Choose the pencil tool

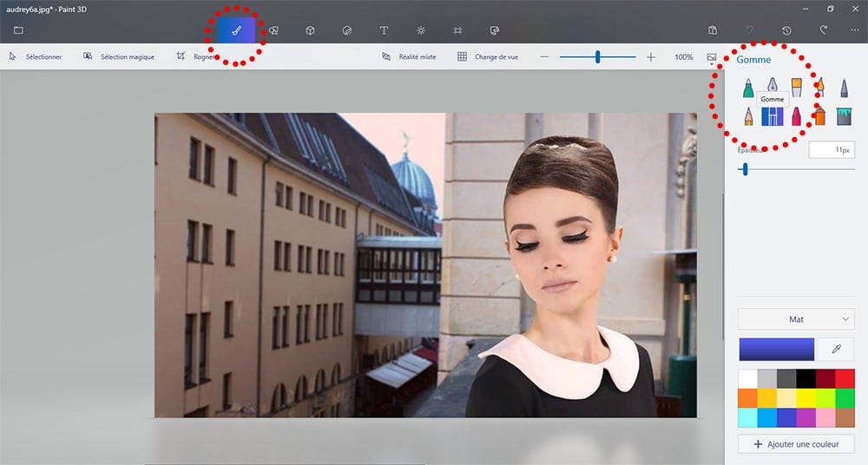point(748,116)
